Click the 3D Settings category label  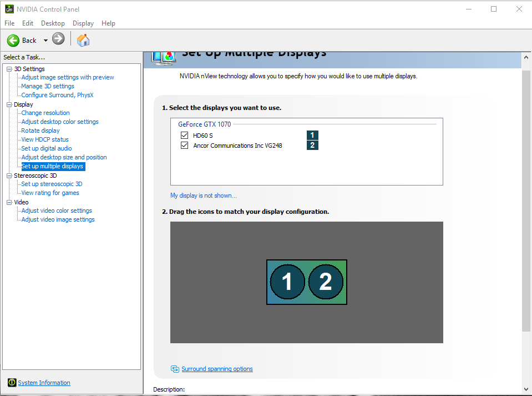(x=29, y=69)
